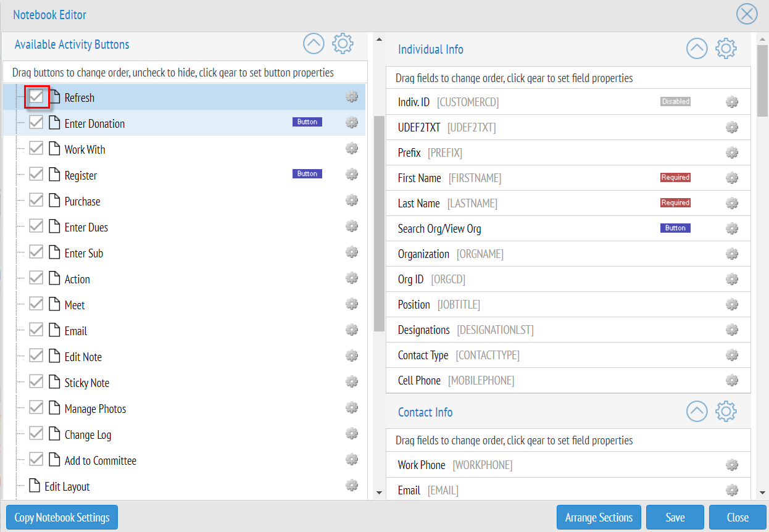
Task: Click Cell Phone field gear
Action: (x=732, y=381)
